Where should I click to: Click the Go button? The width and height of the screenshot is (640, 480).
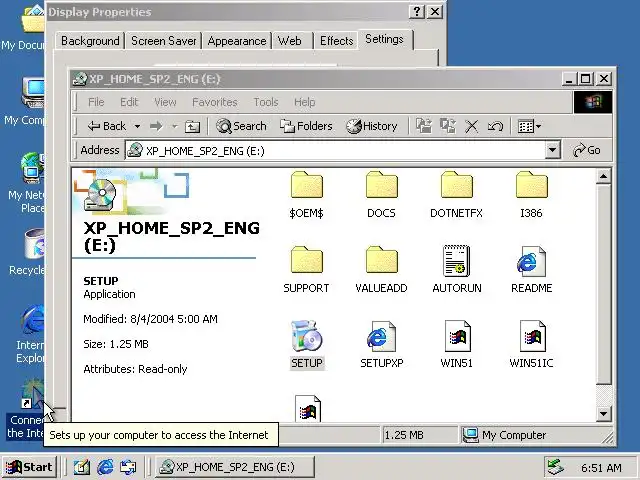[x=587, y=150]
